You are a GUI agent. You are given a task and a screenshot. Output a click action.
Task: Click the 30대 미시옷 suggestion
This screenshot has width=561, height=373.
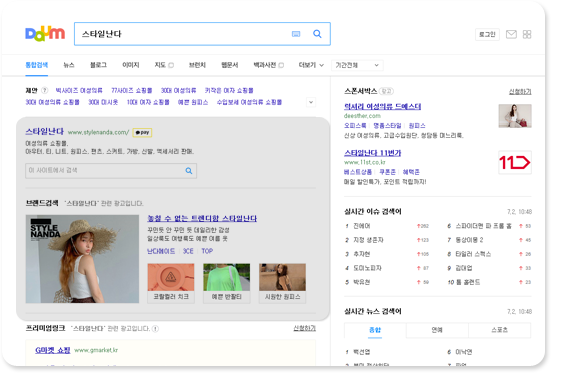[103, 102]
